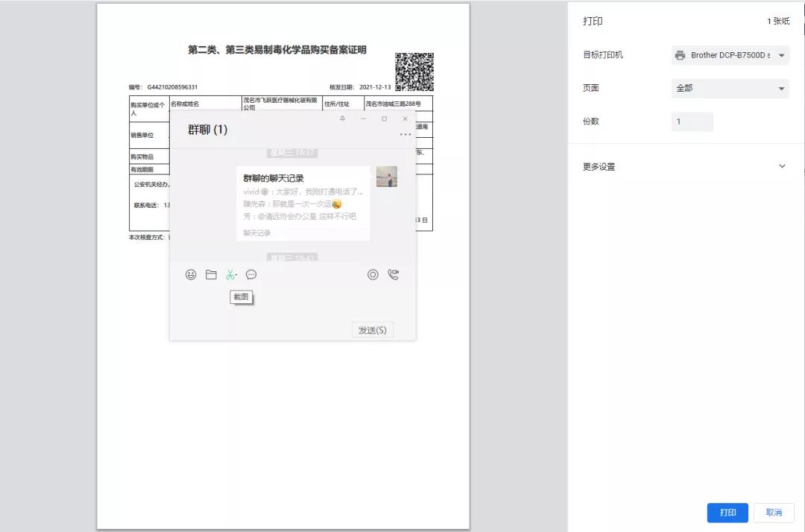Click the scissors screenshot tool icon
Screen dimensions: 805x532
(x=231, y=275)
